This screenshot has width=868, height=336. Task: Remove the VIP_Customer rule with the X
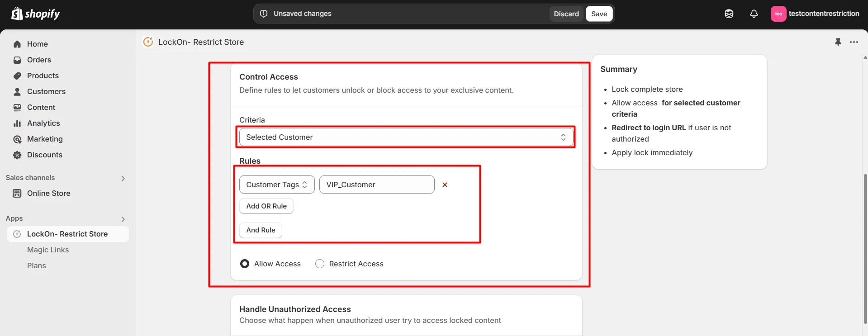(x=445, y=185)
